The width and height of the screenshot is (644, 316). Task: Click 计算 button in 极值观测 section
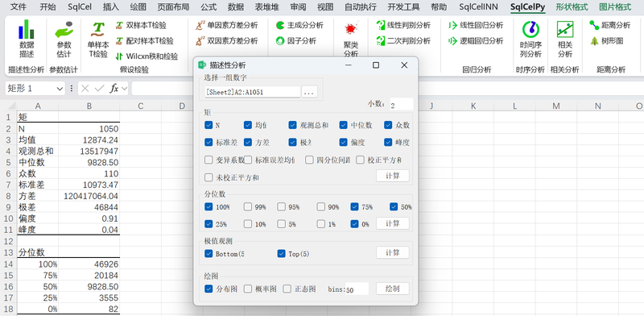pyautogui.click(x=393, y=252)
